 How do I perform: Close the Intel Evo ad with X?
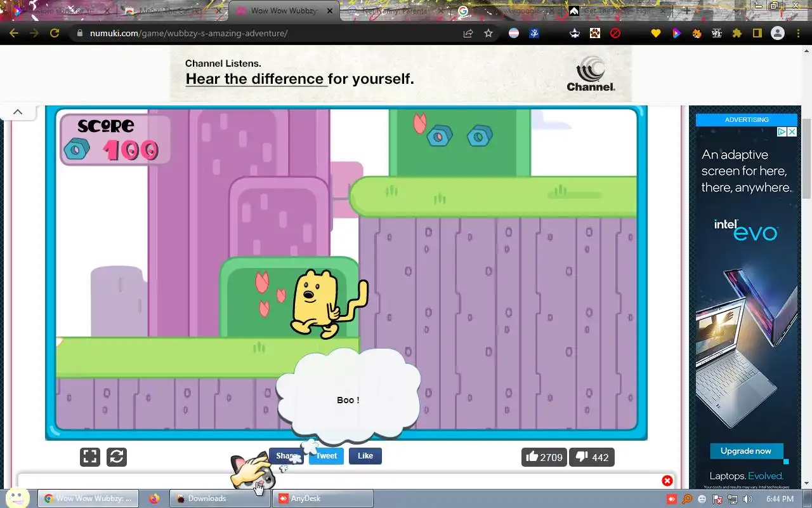[792, 132]
